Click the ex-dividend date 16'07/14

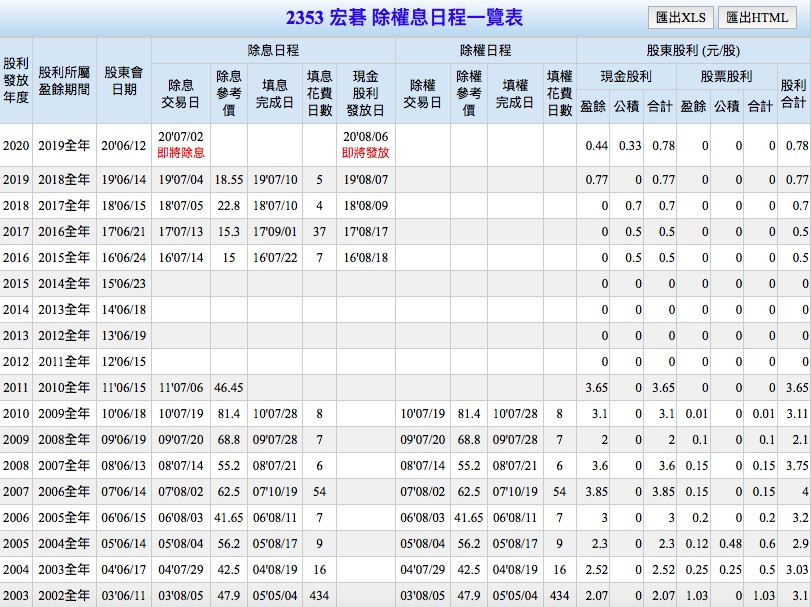click(181, 257)
